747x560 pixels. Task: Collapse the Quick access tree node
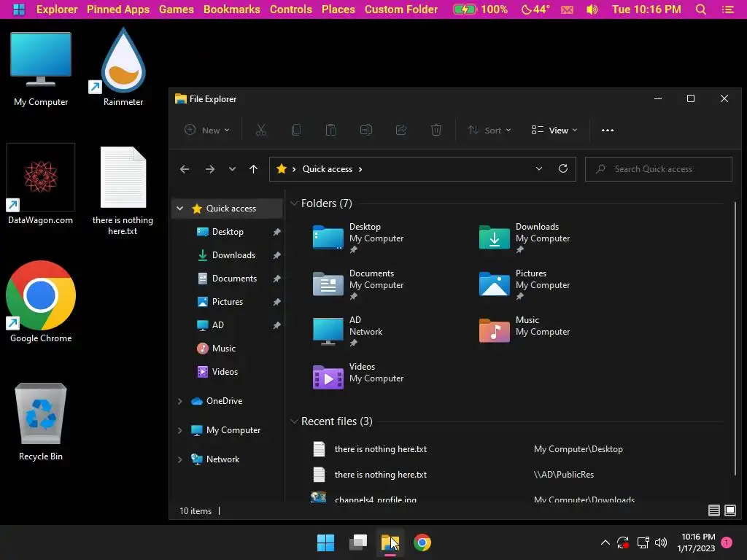pyautogui.click(x=179, y=208)
